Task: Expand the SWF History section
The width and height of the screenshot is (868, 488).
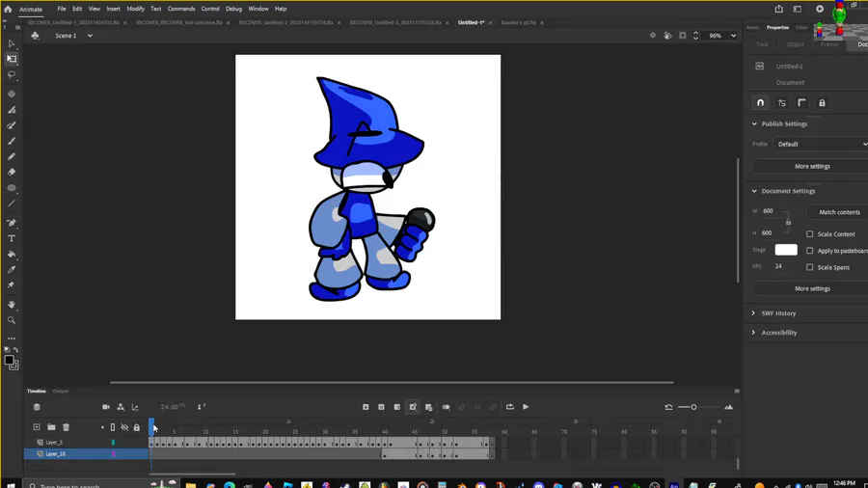Action: (753, 313)
